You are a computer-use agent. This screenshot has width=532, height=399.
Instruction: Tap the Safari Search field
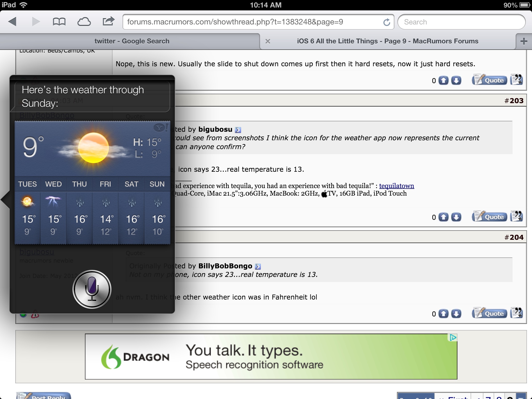(461, 22)
